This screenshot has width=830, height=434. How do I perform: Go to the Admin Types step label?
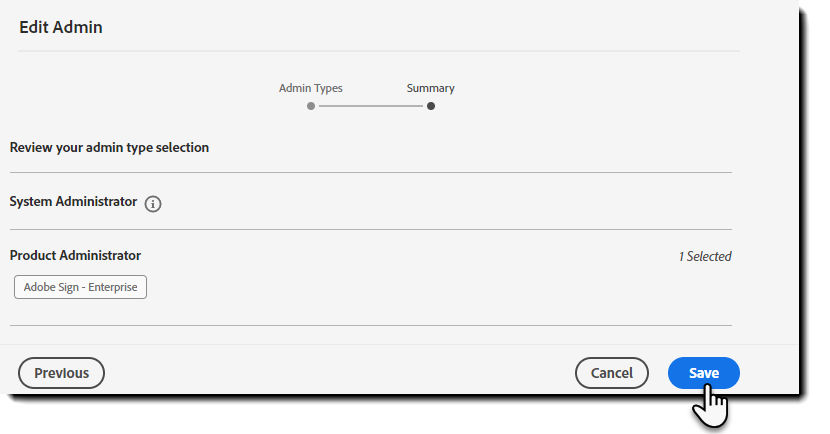[x=311, y=88]
